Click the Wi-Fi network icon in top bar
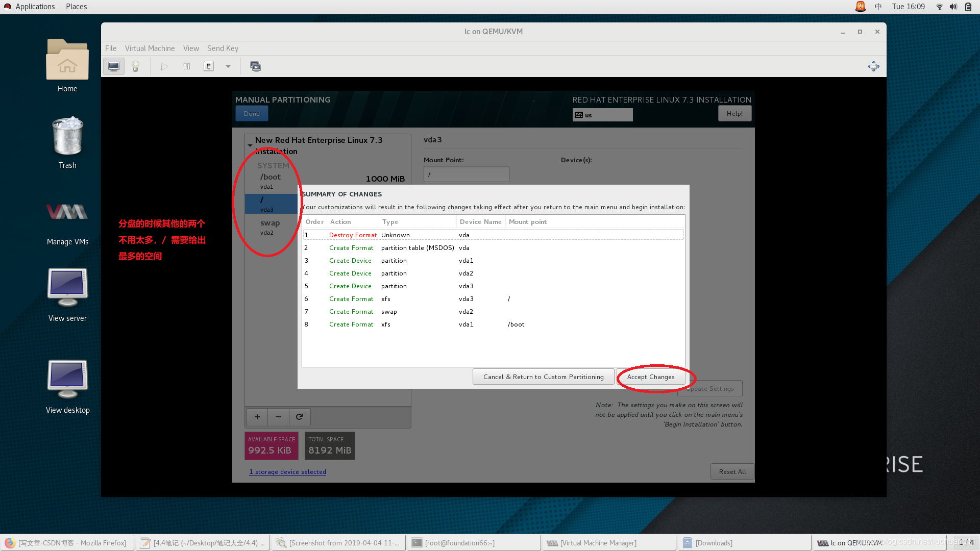The image size is (980, 551). [939, 7]
